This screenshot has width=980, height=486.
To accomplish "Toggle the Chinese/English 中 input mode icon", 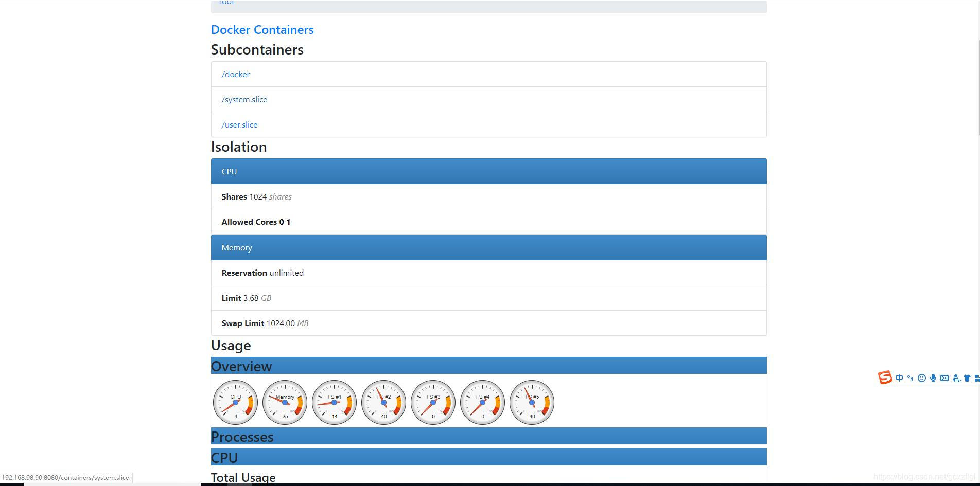I will (899, 378).
